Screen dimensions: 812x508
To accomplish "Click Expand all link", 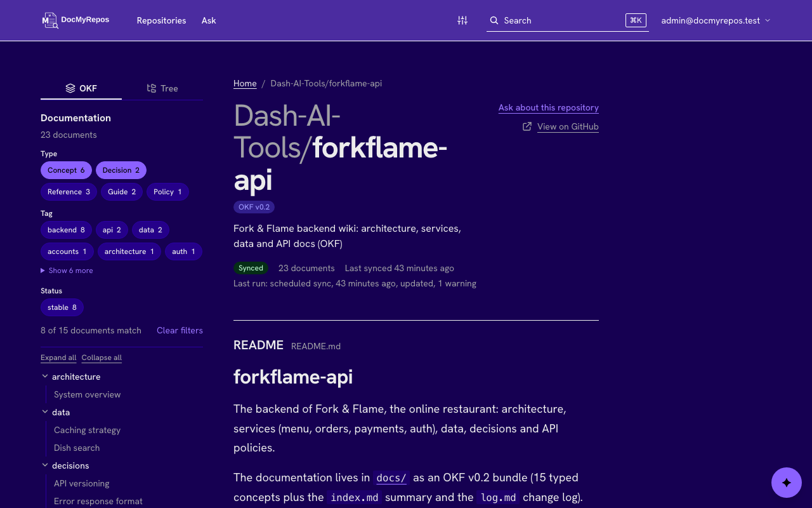I will pyautogui.click(x=58, y=358).
